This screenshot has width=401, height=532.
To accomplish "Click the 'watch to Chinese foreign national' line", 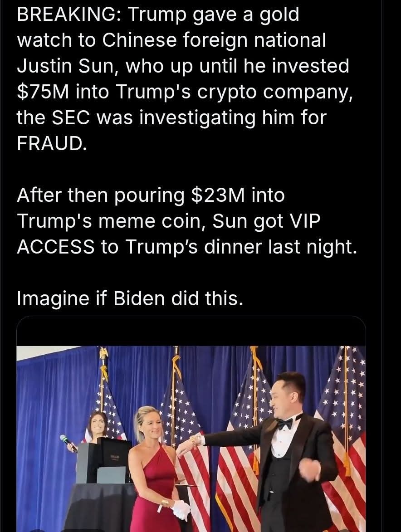I will tap(171, 40).
